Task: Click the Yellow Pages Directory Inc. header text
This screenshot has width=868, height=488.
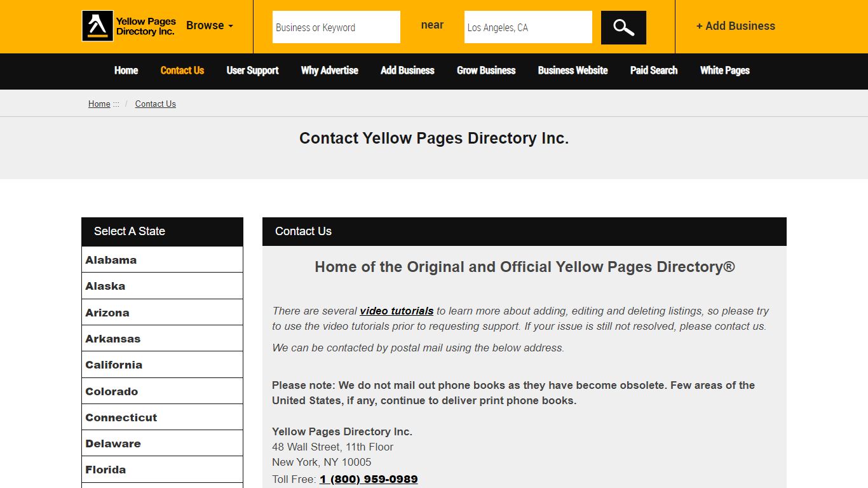Action: pyautogui.click(x=145, y=26)
